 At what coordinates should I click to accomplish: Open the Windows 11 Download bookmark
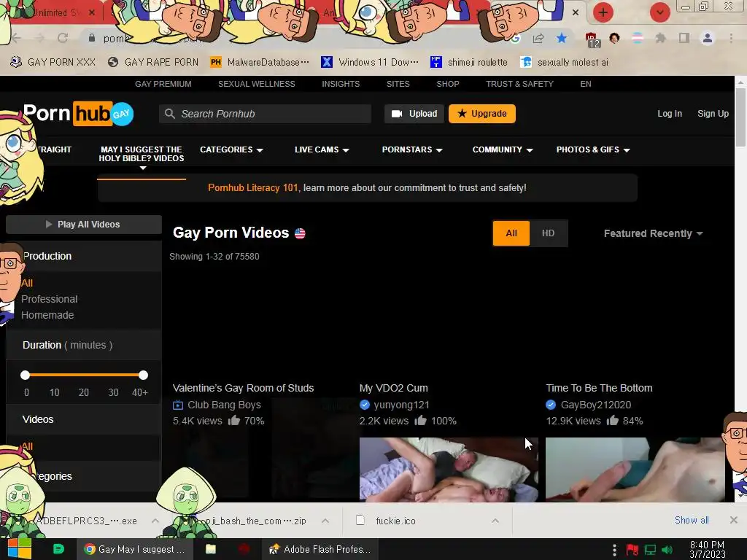(370, 62)
